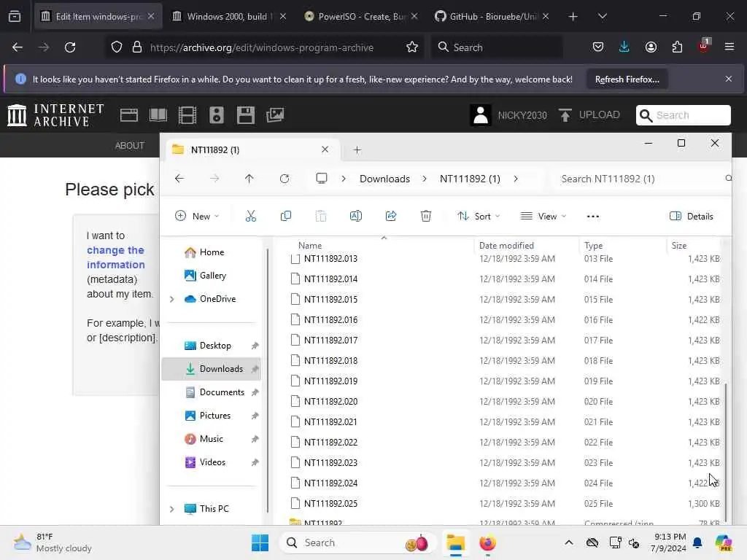Expand chevron after NT111892 (1) in breadcrumb
The width and height of the screenshot is (747, 560).
(516, 179)
